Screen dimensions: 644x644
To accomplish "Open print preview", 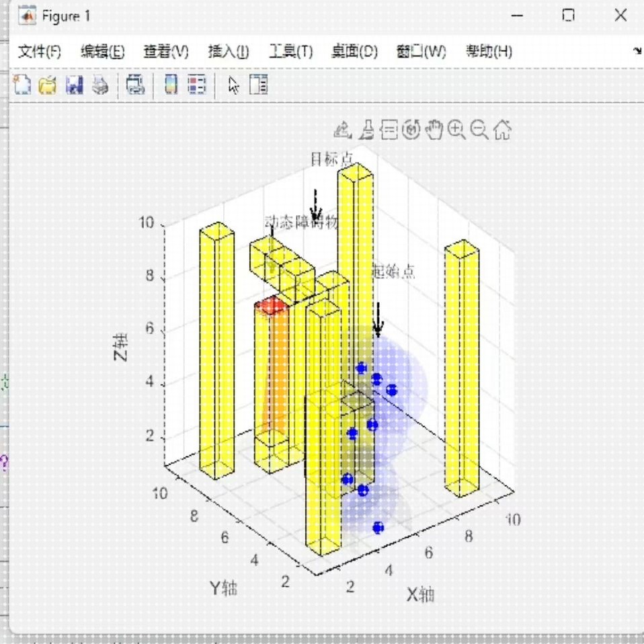I will [x=136, y=85].
